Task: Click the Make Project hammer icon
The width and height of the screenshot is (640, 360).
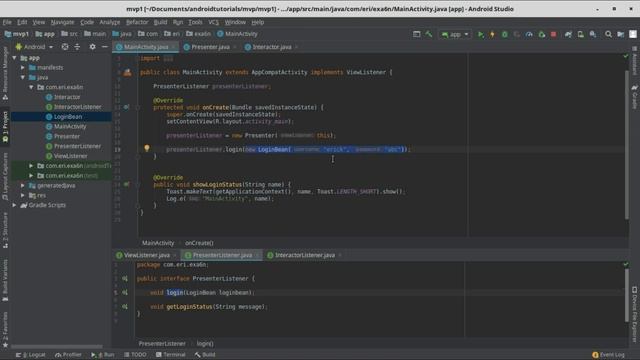Action: [x=429, y=34]
